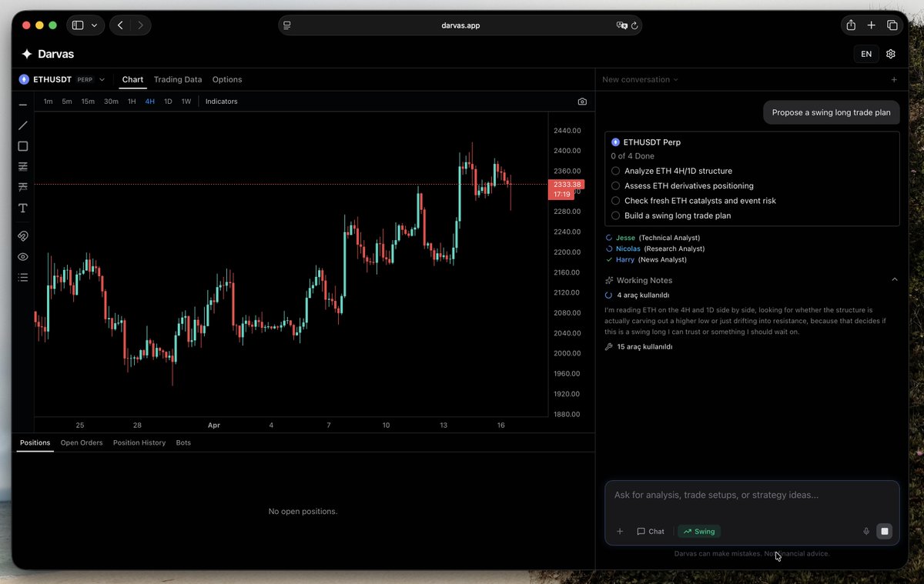Select the rectangle drawing tool

coord(22,146)
